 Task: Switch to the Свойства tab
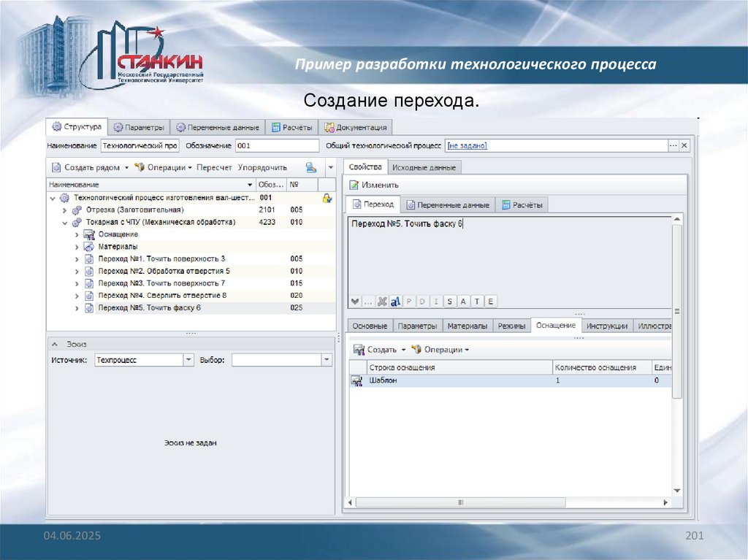[x=365, y=167]
